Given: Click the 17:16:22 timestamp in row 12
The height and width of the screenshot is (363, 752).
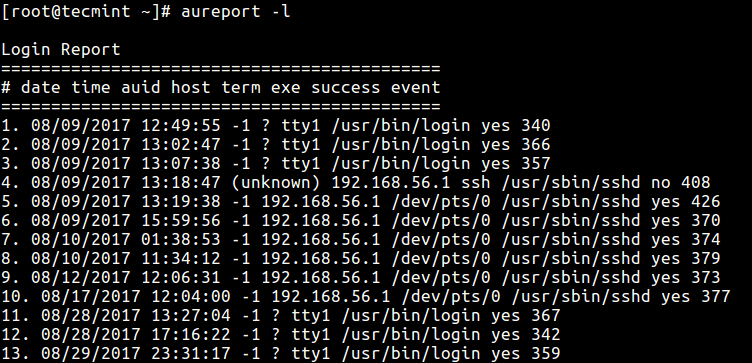Looking at the screenshot, I should pyautogui.click(x=191, y=335).
